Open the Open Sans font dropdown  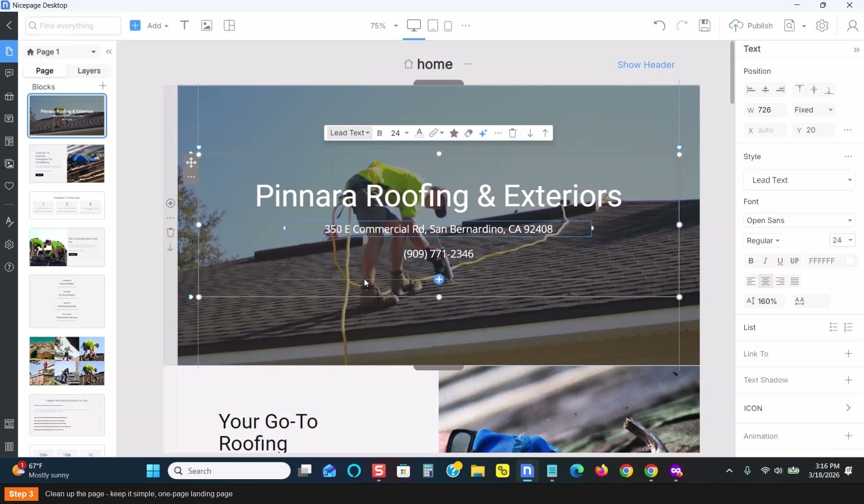click(799, 220)
